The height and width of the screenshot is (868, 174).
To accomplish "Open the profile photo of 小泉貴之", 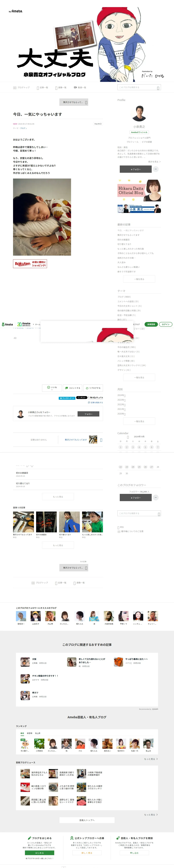I will pyautogui.click(x=139, y=113).
